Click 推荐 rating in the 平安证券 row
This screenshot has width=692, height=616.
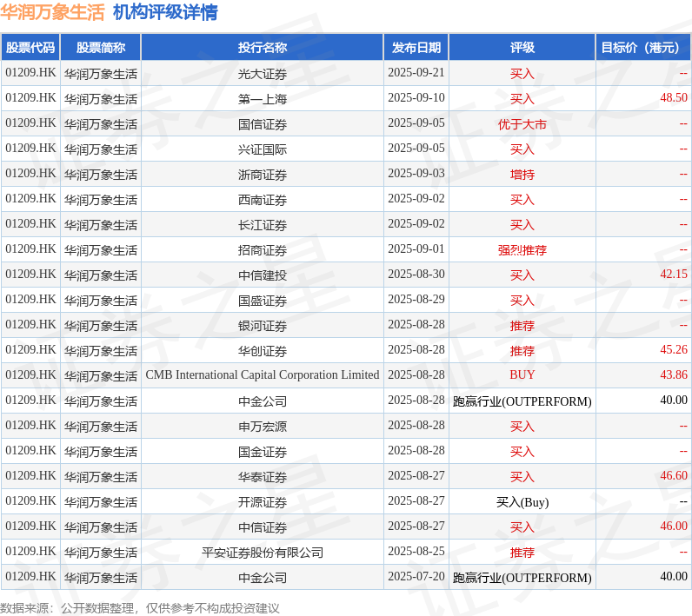pyautogui.click(x=522, y=552)
